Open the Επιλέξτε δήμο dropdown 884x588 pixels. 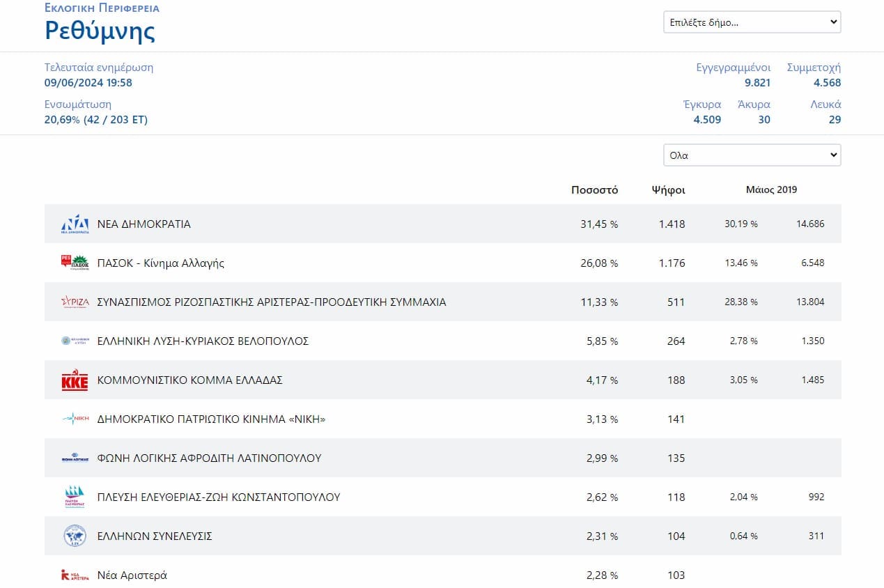[x=752, y=22]
